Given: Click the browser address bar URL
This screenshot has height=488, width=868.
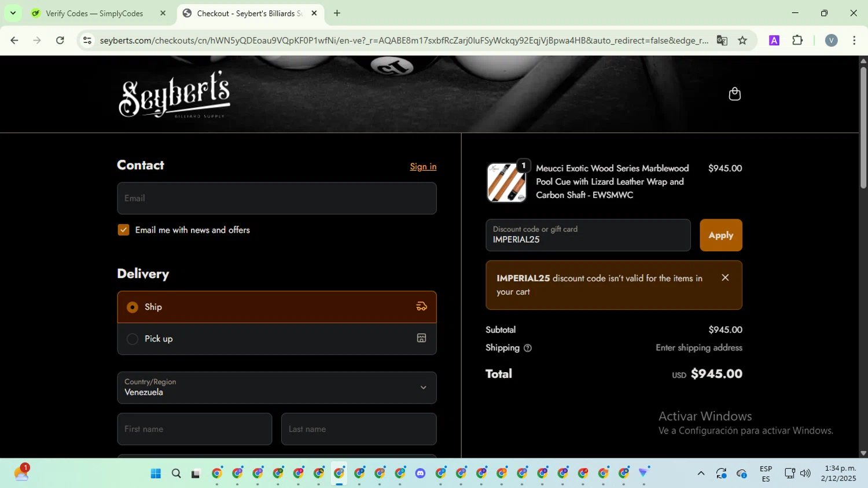Looking at the screenshot, I should pyautogui.click(x=404, y=41).
